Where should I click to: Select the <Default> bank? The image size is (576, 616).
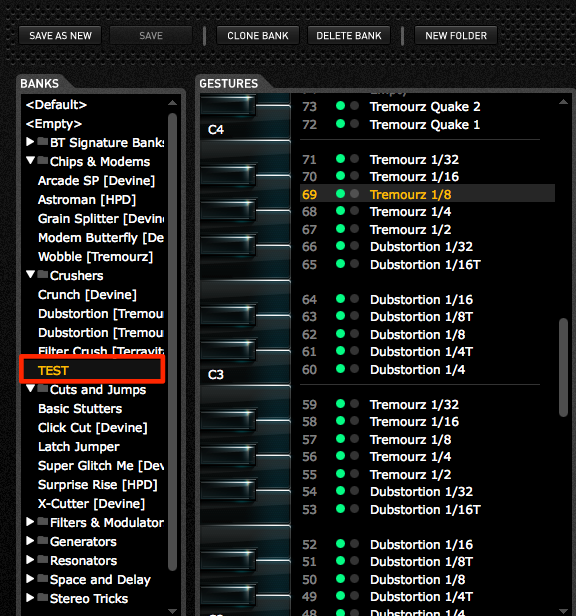coord(56,105)
